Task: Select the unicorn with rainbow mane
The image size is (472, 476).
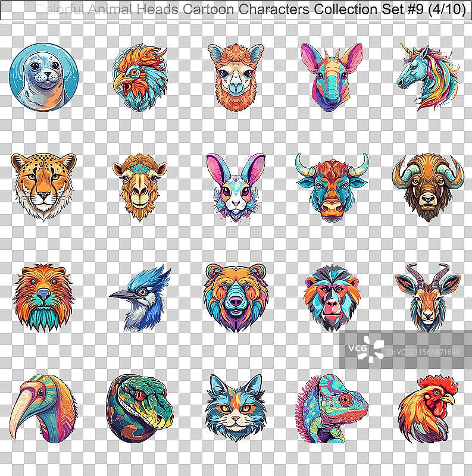Action: tap(426, 74)
